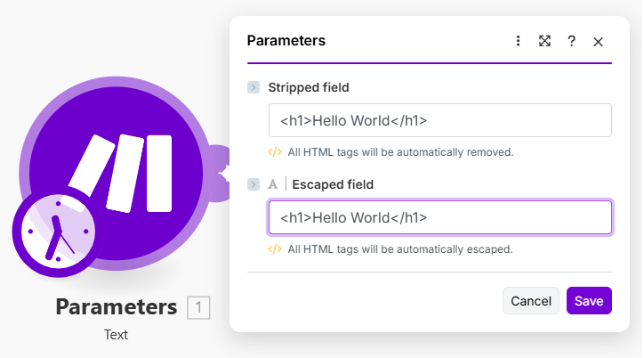
Task: Expand the Parameters dialog to fullscreen
Action: pos(544,41)
